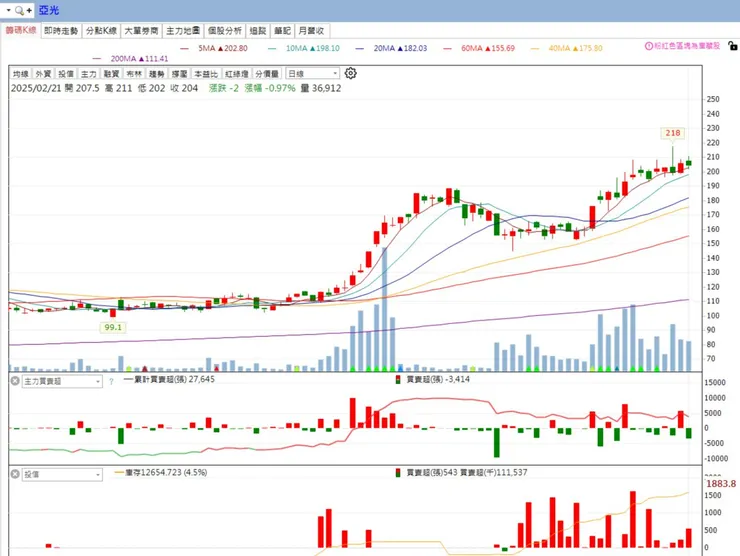Switch to the 即時走勢 tab

coord(61,31)
